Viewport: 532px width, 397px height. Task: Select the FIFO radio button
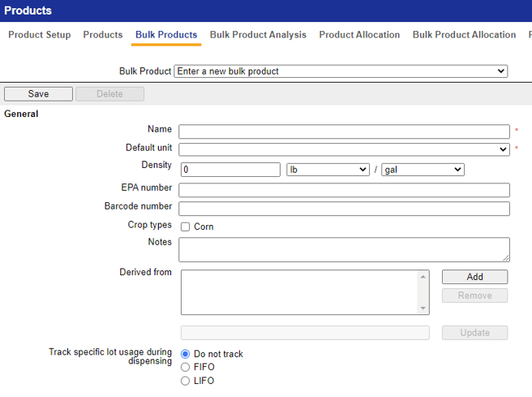(x=185, y=367)
